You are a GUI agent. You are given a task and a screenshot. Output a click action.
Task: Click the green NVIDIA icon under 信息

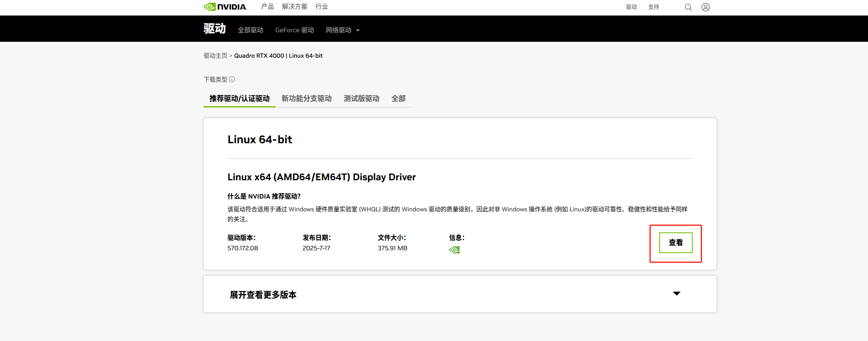(x=454, y=250)
